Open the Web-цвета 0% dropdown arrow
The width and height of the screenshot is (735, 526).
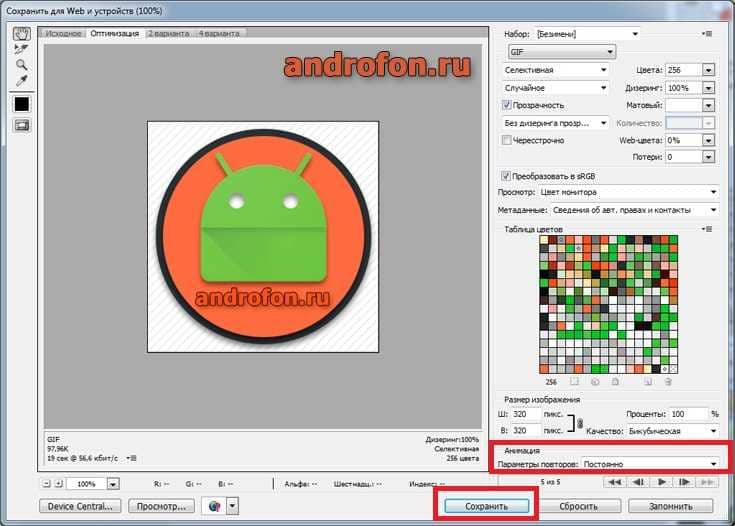click(x=708, y=140)
